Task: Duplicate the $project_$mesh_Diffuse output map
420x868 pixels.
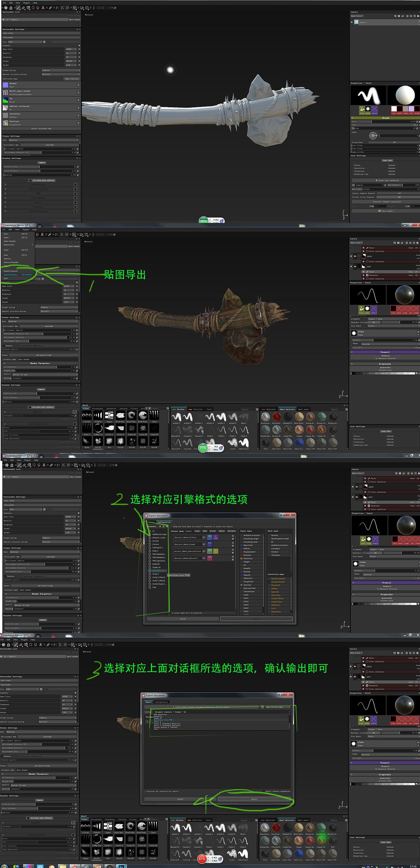Action: pyautogui.click(x=233, y=536)
